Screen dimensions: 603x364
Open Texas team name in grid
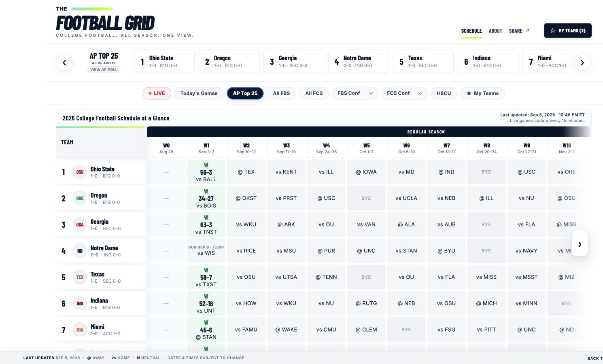98,274
